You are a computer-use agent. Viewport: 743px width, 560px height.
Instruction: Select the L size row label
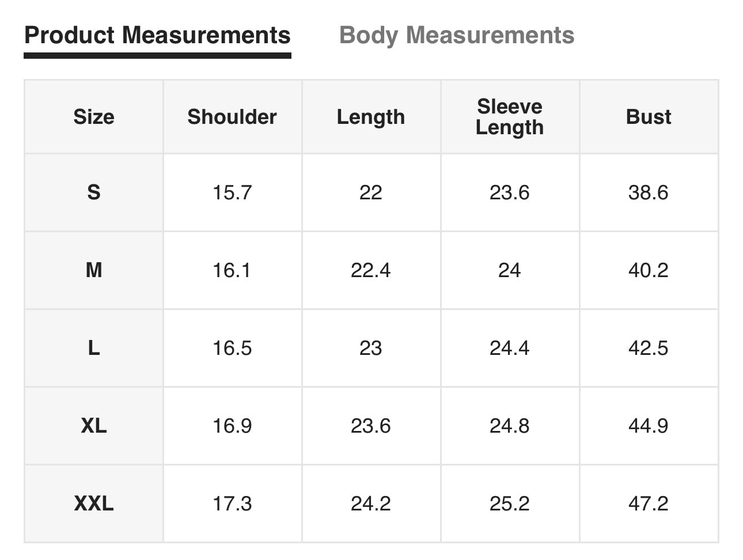94,347
